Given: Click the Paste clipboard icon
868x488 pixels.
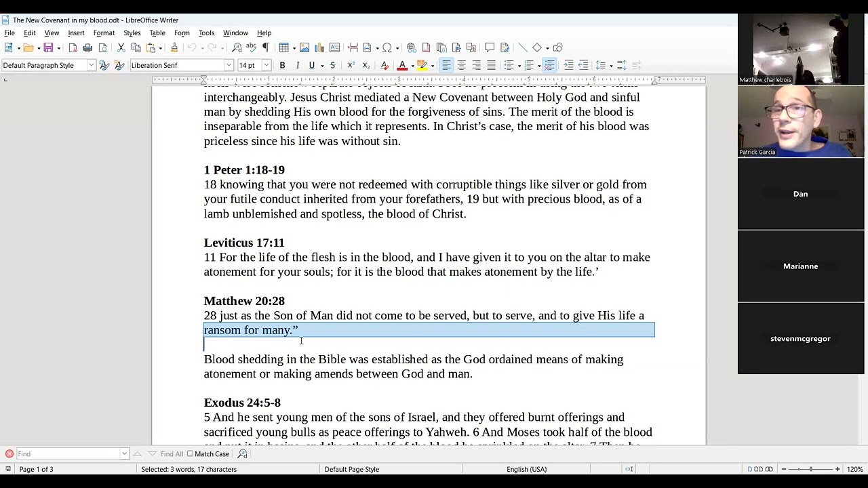Looking at the screenshot, I should 151,47.
